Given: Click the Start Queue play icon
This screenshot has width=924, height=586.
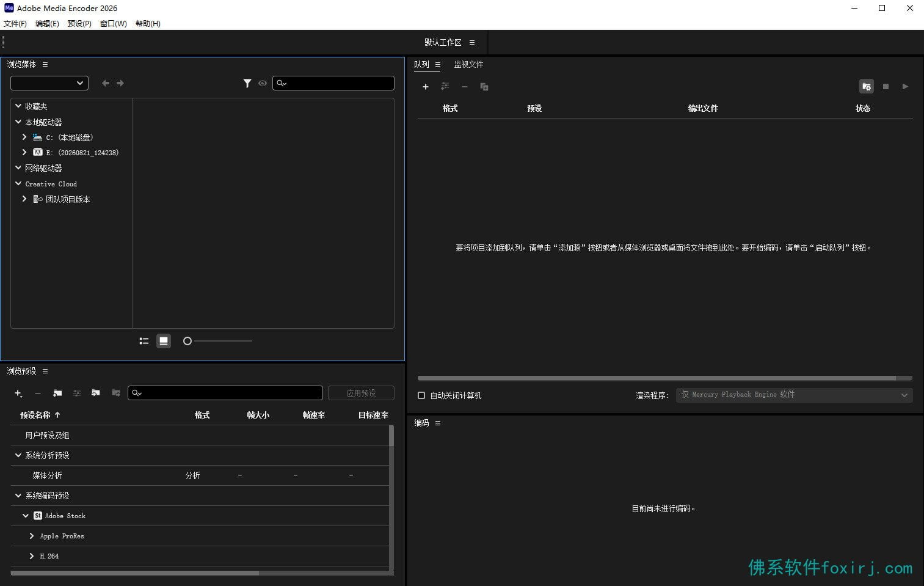Looking at the screenshot, I should pos(905,87).
